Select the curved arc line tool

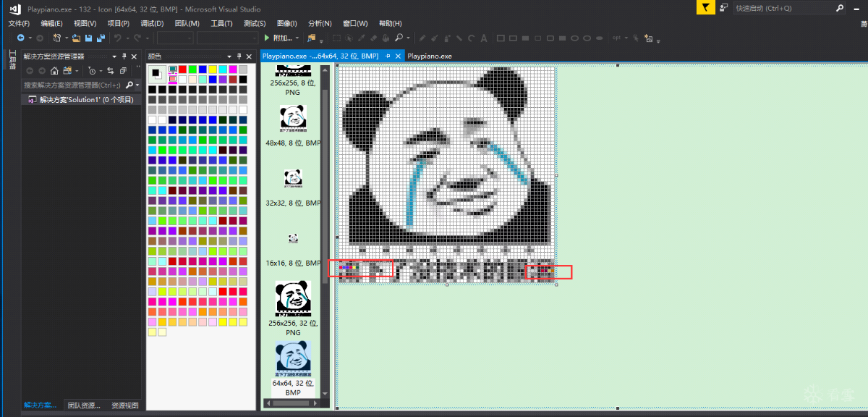[x=471, y=38]
